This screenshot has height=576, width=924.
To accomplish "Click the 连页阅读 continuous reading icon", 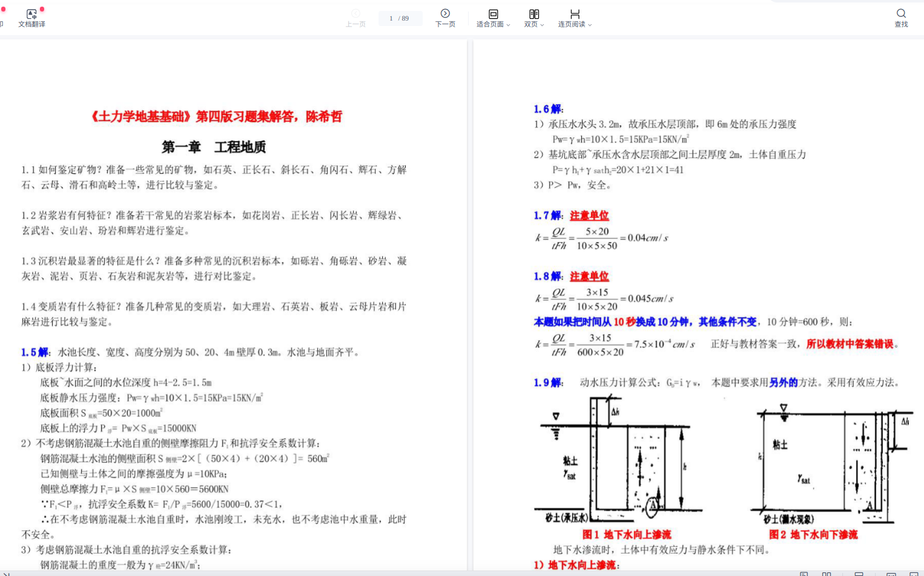I will (x=574, y=14).
